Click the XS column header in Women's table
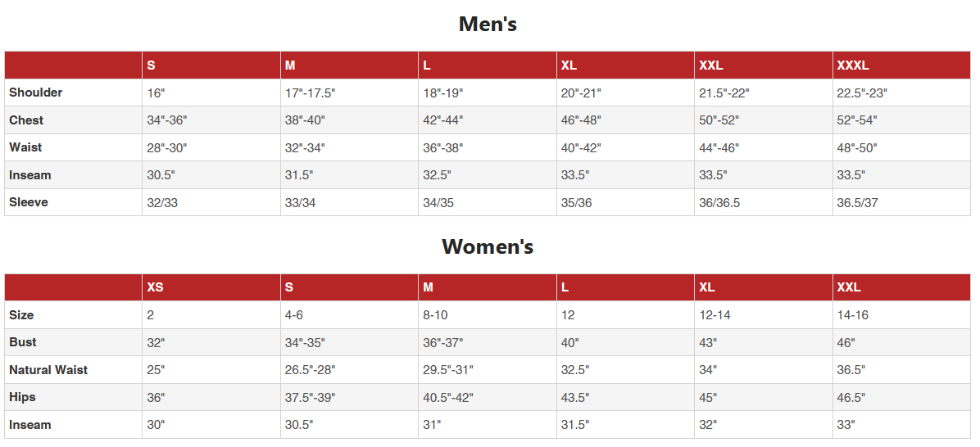 coord(155,287)
